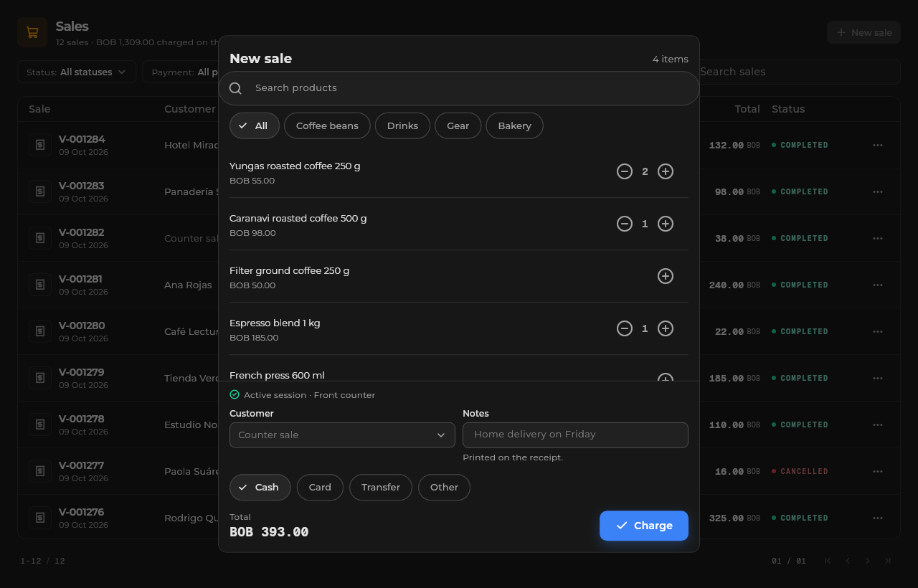Choose Cash as payment method
Image resolution: width=918 pixels, height=588 pixels.
pos(260,487)
